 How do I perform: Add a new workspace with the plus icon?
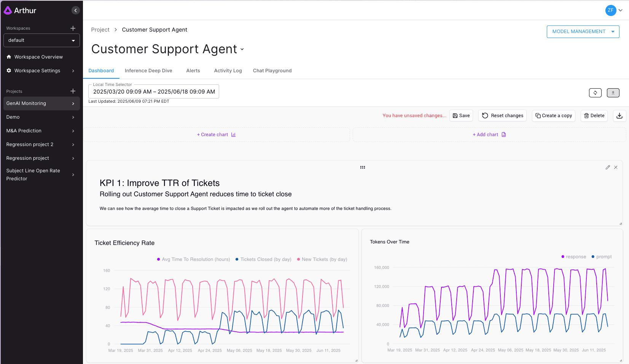click(73, 28)
